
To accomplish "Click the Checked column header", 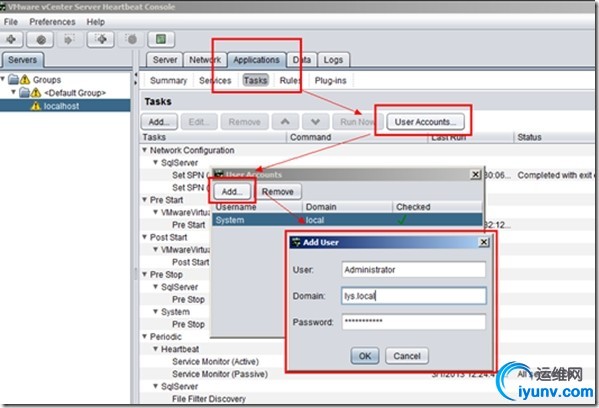I will click(x=437, y=207).
